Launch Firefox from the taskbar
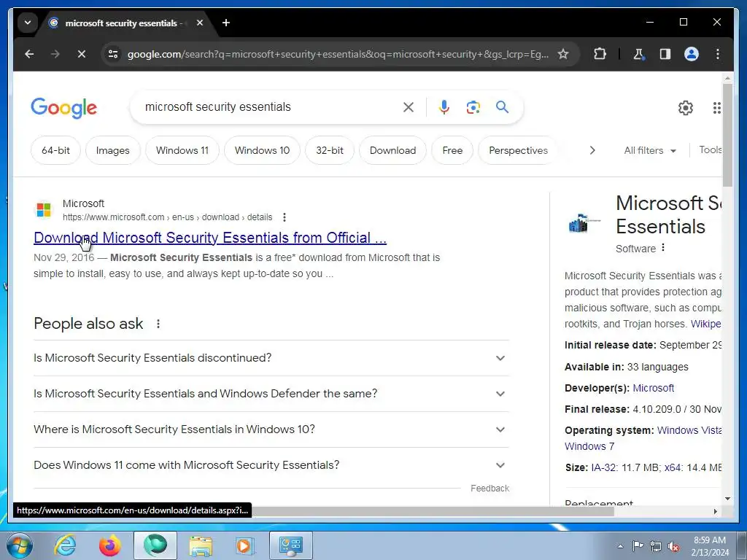Image resolution: width=747 pixels, height=560 pixels. [109, 545]
